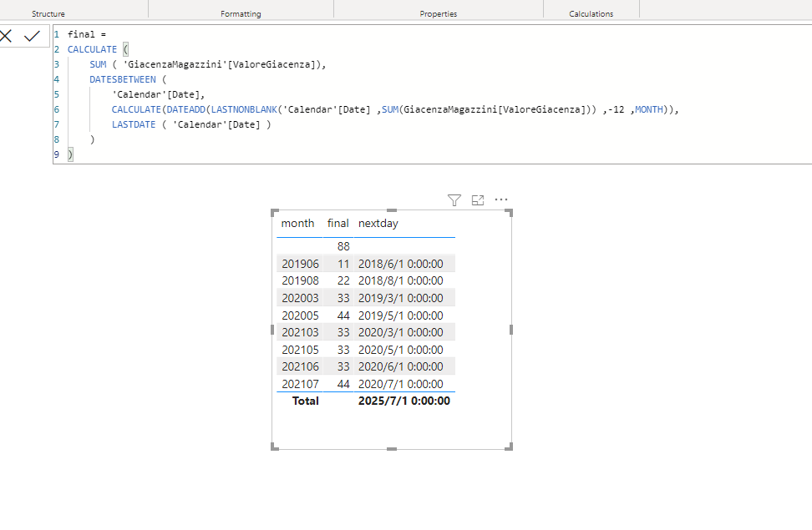
Task: Select the Properties ribbon group label
Action: (x=438, y=14)
